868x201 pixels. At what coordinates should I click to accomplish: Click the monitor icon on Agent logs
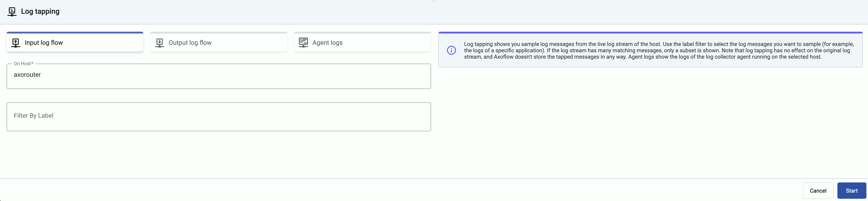pos(303,43)
